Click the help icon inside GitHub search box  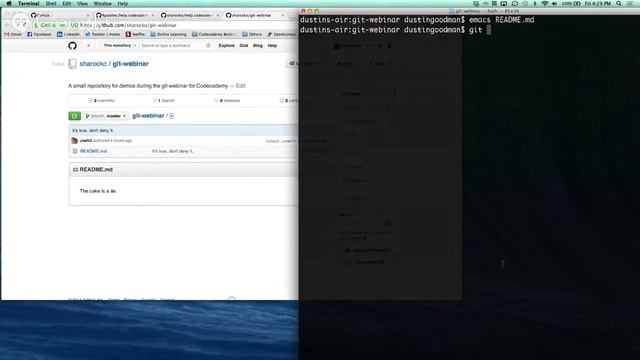(x=209, y=46)
